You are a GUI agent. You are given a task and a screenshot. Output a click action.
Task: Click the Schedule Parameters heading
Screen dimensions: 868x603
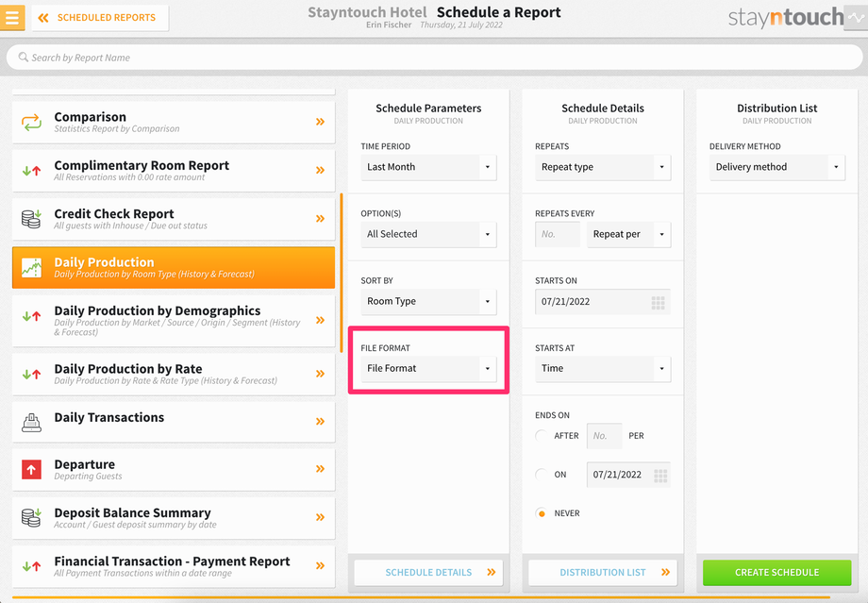pyautogui.click(x=428, y=108)
